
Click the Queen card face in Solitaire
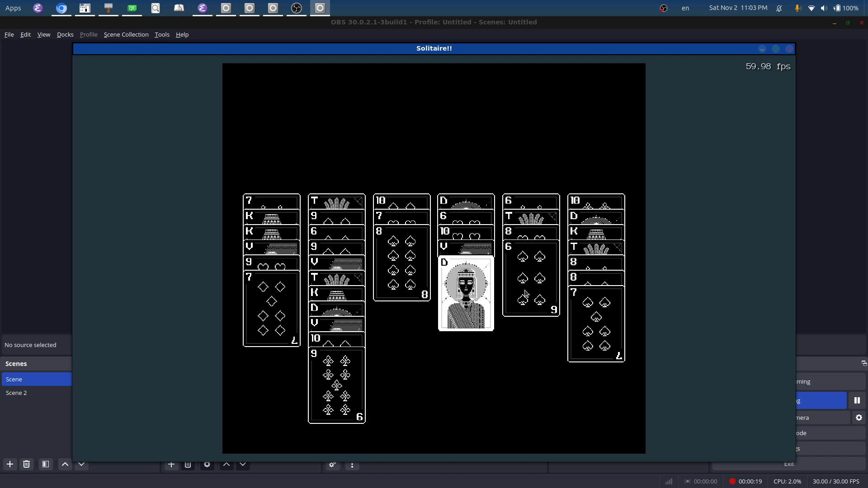click(466, 294)
